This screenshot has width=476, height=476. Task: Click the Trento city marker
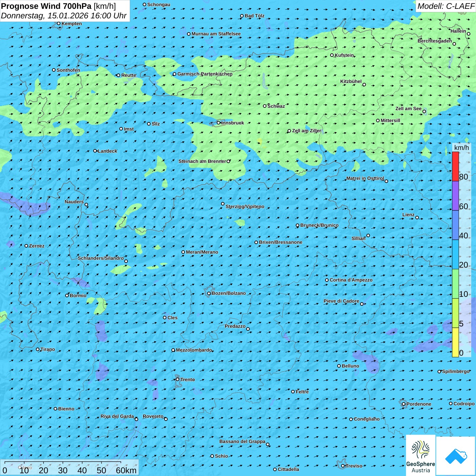click(x=177, y=379)
